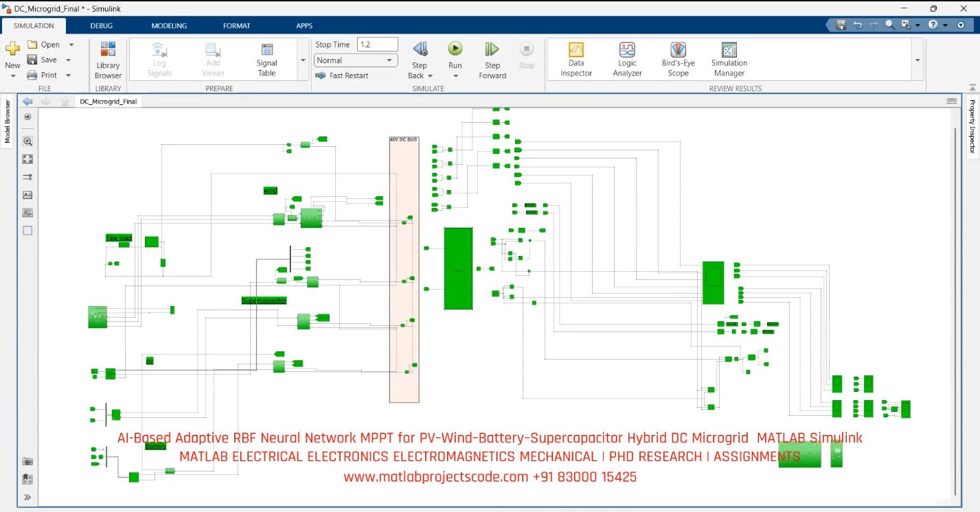
Task: Expand the Open dropdown arrow
Action: 71,45
